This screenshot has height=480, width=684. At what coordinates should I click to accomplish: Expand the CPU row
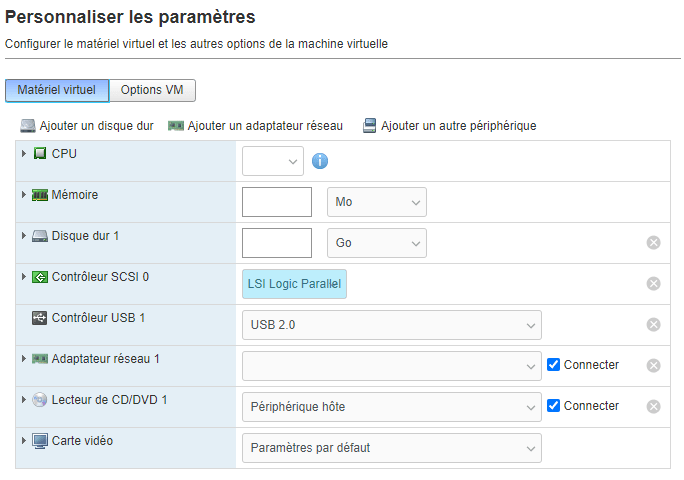click(x=24, y=154)
